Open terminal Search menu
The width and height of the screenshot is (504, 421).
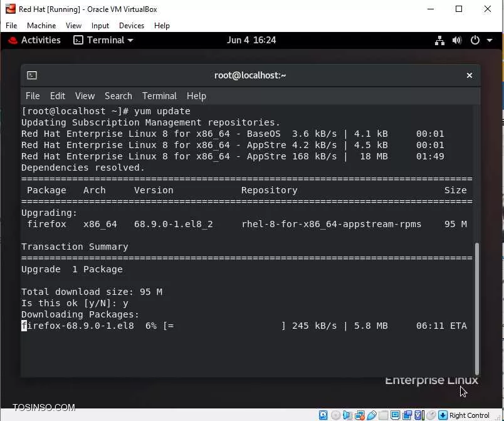[x=118, y=96]
